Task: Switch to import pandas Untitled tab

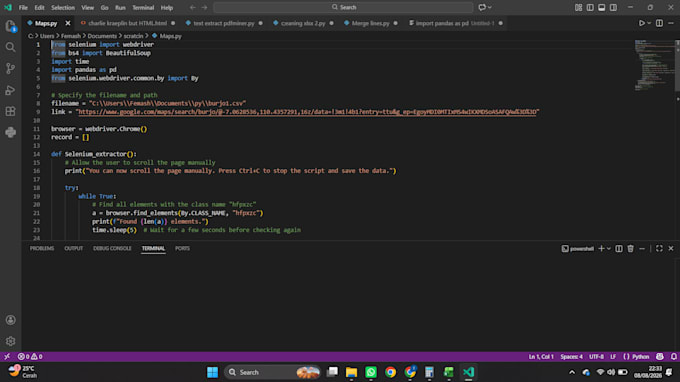Action: pyautogui.click(x=454, y=23)
